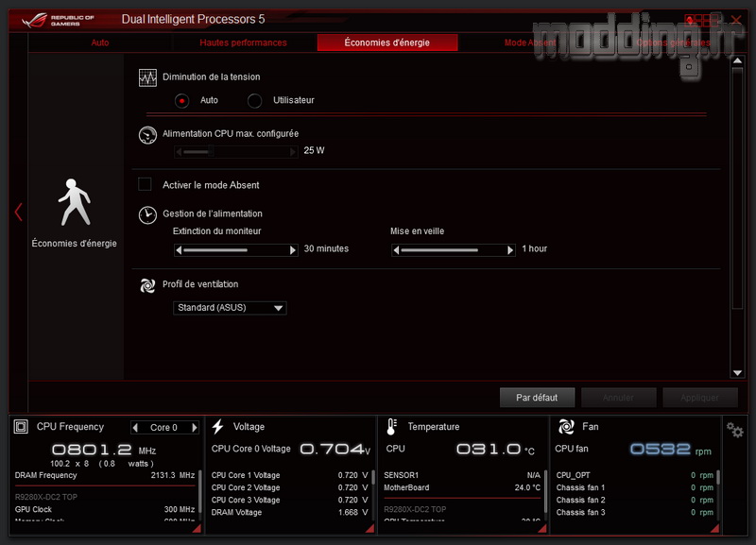This screenshot has width=756, height=545.
Task: Switch to the Auto tab
Action: tap(100, 43)
